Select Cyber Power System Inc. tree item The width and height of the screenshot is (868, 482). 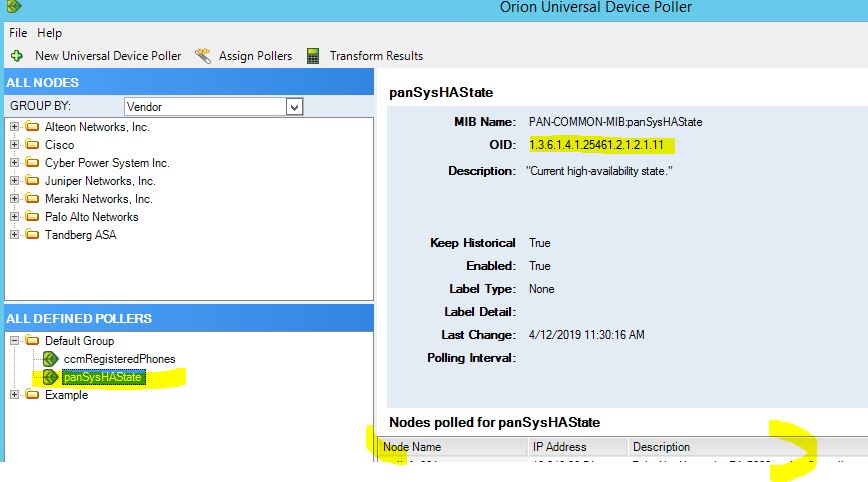point(107,163)
